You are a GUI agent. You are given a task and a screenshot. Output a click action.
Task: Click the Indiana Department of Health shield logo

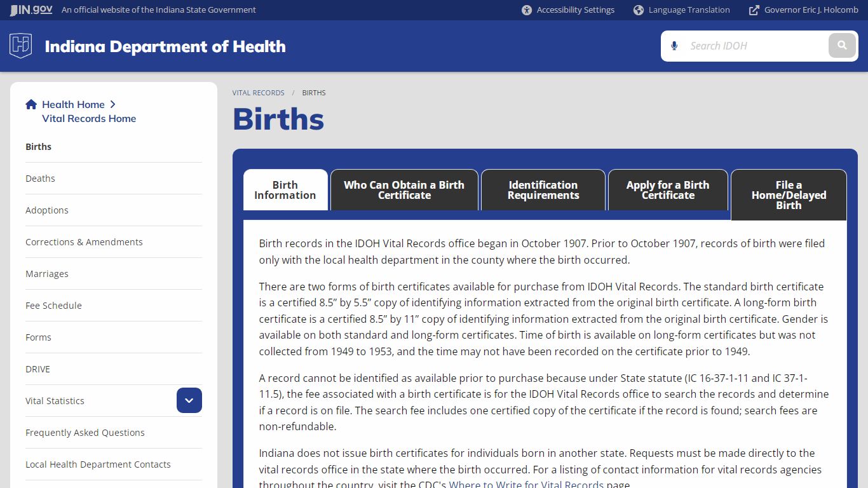tap(21, 46)
